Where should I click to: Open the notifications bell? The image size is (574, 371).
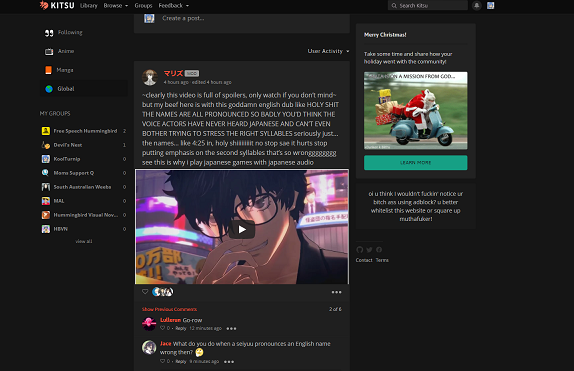pyautogui.click(x=477, y=5)
